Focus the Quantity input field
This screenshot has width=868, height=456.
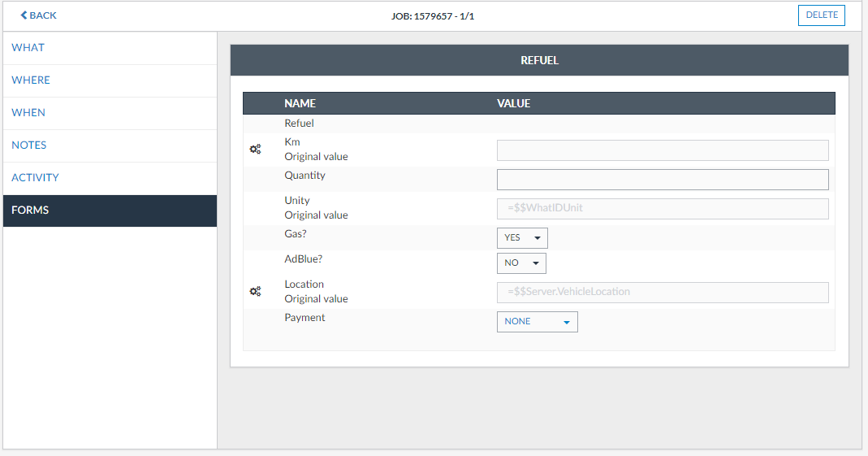click(x=662, y=180)
